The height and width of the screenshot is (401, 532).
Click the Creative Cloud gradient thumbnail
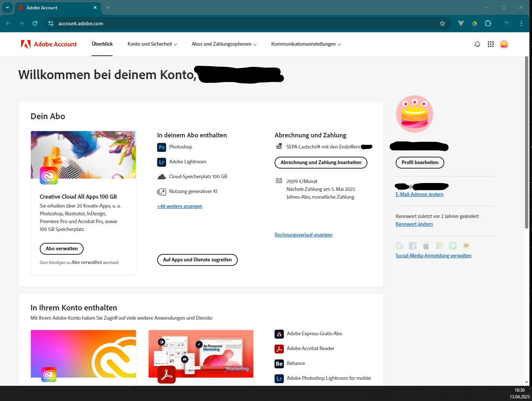(x=83, y=354)
